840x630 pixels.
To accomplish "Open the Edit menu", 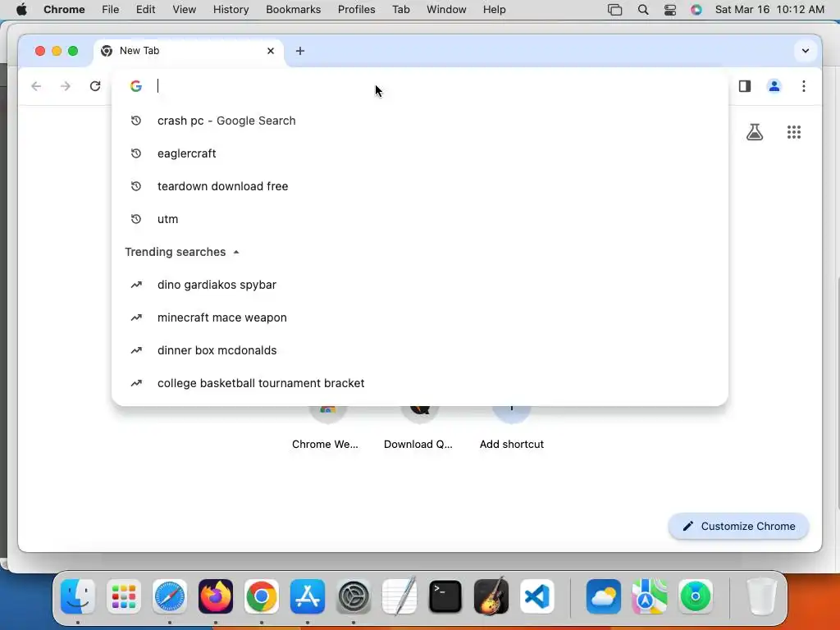I will tap(145, 10).
